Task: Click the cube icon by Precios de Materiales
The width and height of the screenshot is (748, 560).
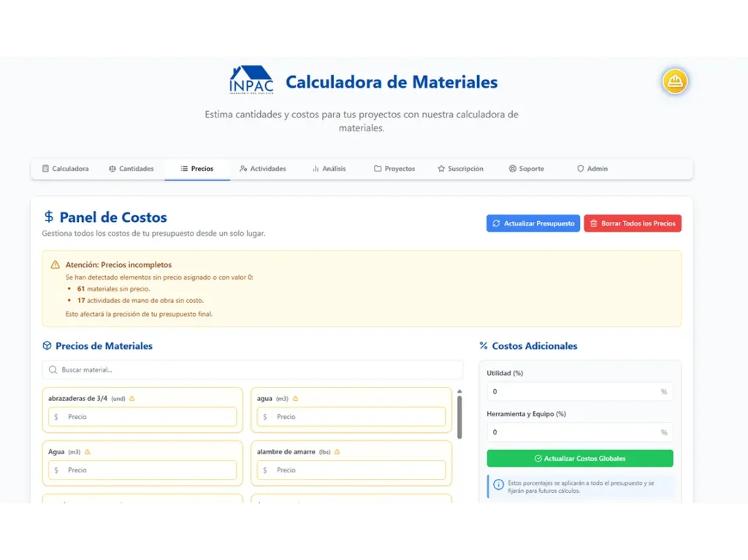Action: click(47, 346)
